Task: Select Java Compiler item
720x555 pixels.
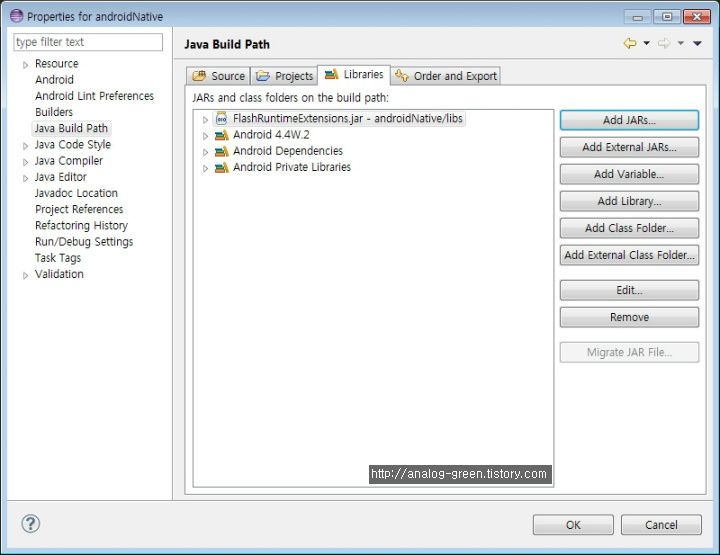Action: click(x=68, y=161)
